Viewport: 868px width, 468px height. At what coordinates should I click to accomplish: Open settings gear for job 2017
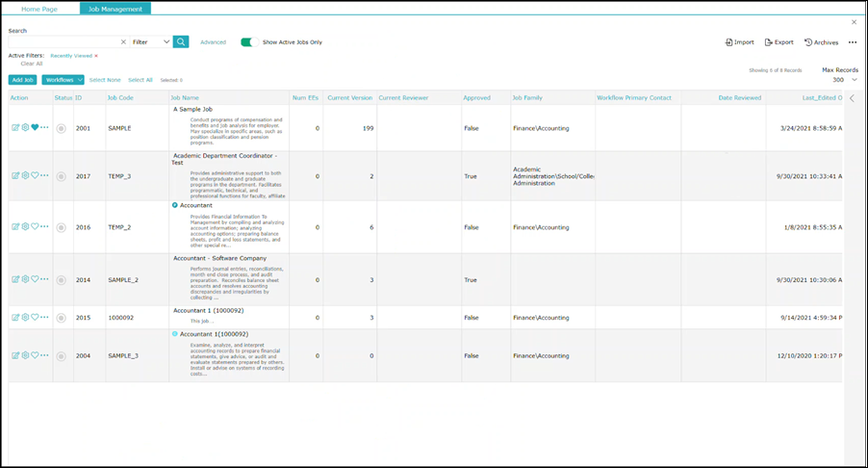[x=25, y=175]
